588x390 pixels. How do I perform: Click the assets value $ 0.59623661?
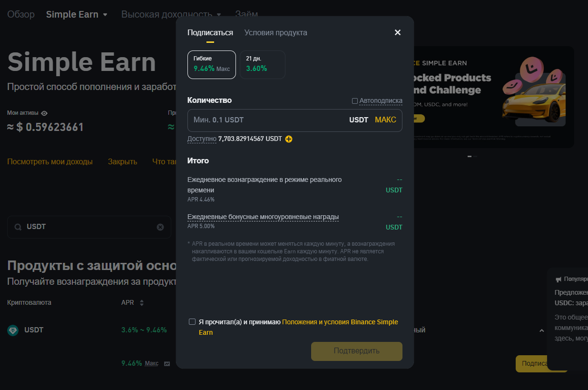(46, 127)
